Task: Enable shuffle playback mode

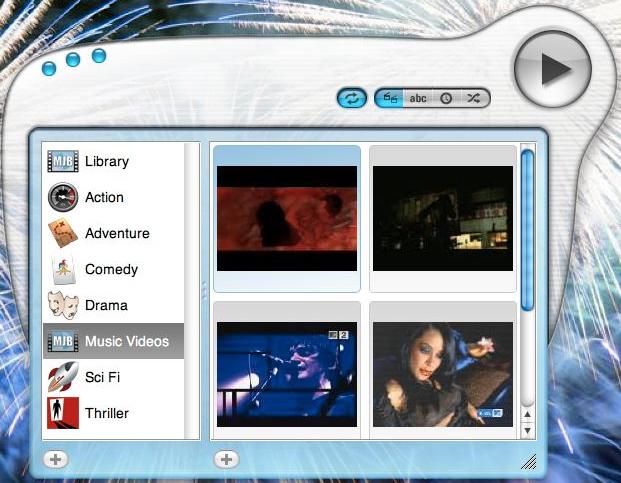Action: pos(474,98)
